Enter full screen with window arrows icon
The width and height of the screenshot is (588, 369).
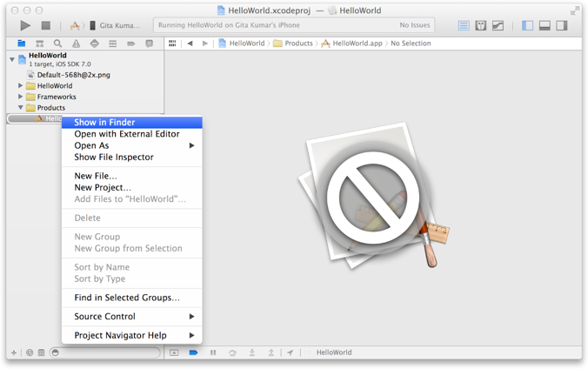574,11
